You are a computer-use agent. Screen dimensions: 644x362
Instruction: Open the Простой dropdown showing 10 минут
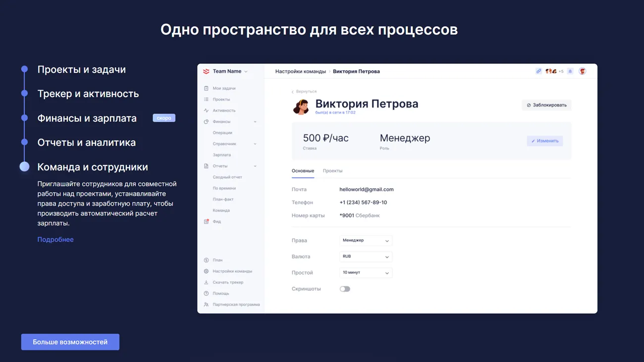366,273
